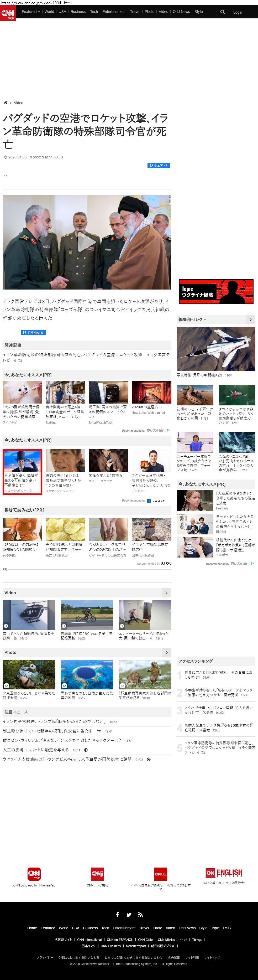
Task: Expand the Photo section arrow
Action: (166, 652)
